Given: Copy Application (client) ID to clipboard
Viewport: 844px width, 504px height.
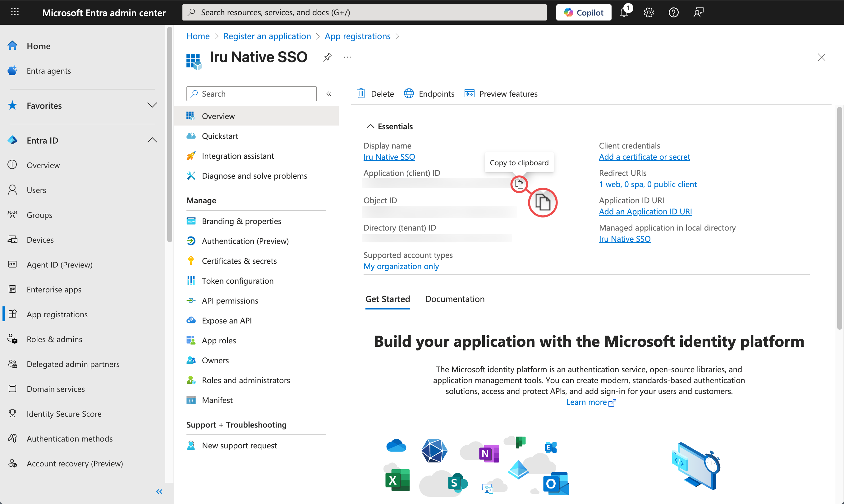Looking at the screenshot, I should pos(519,184).
